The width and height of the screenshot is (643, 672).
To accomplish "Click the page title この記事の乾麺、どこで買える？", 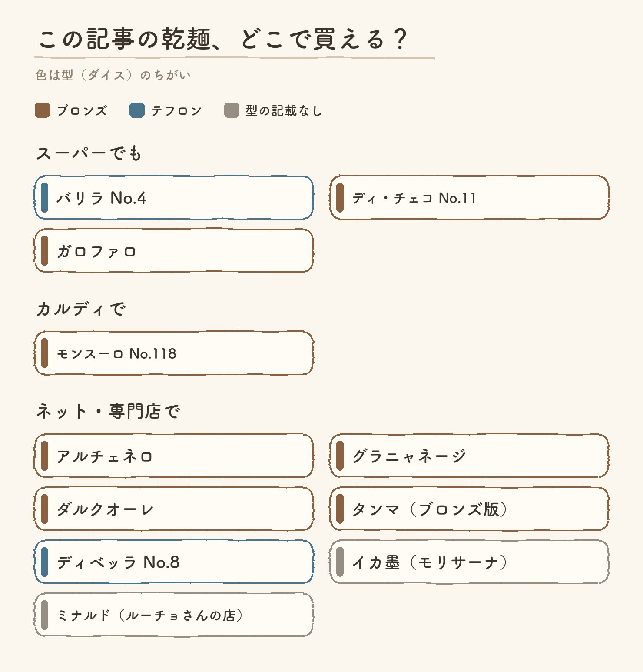I will click(x=223, y=39).
